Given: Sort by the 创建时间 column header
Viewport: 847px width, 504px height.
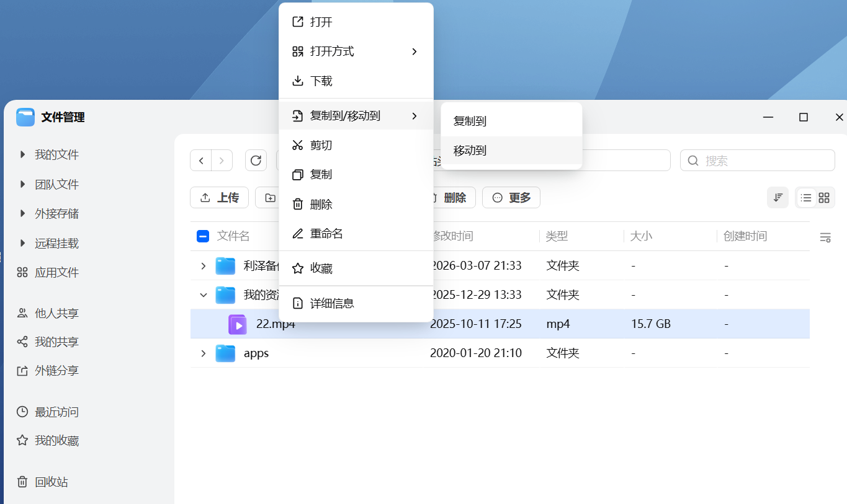Looking at the screenshot, I should pyautogui.click(x=745, y=236).
